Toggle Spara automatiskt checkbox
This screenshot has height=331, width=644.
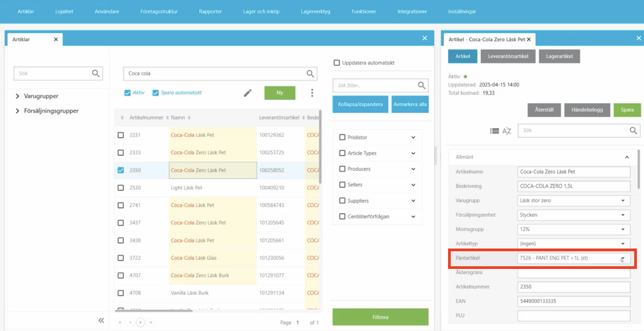[155, 93]
